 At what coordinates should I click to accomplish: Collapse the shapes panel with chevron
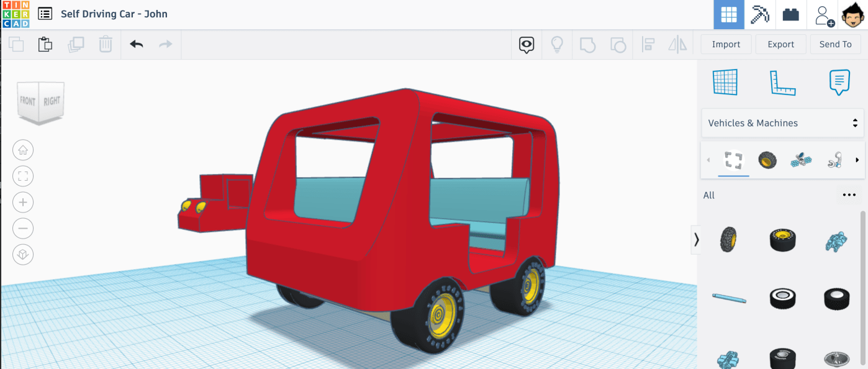point(696,239)
